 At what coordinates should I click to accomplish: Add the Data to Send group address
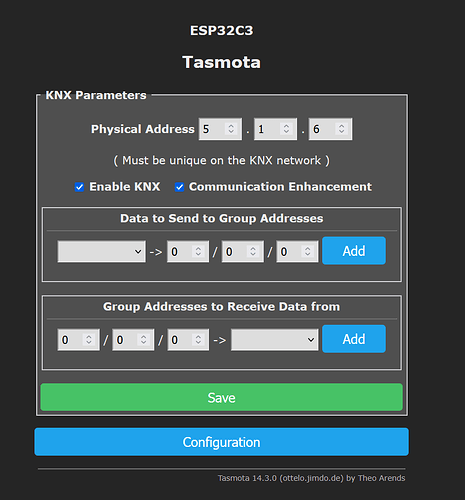click(x=354, y=251)
